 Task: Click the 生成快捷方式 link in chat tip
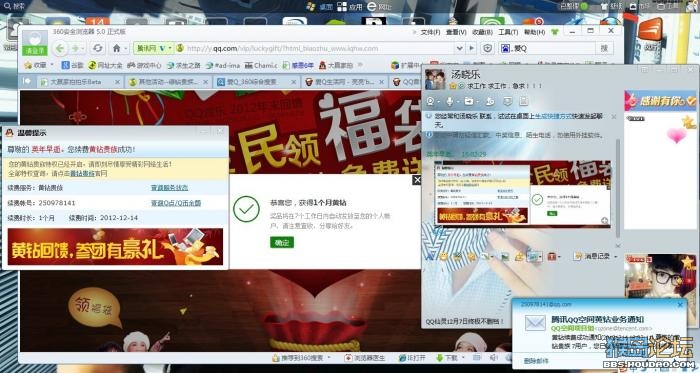tap(554, 116)
